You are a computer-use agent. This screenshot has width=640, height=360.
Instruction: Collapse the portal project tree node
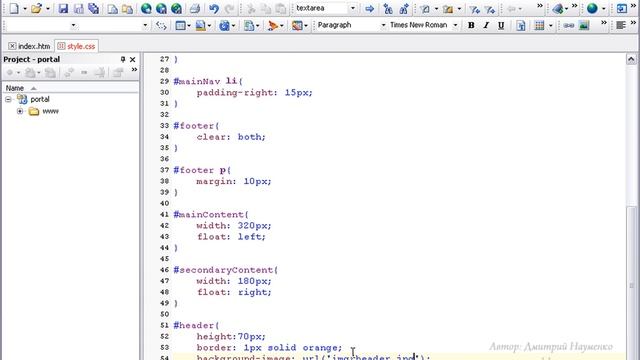coord(8,100)
